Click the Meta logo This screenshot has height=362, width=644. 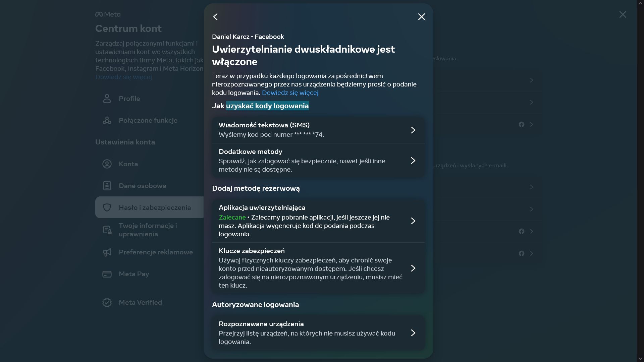point(108,14)
